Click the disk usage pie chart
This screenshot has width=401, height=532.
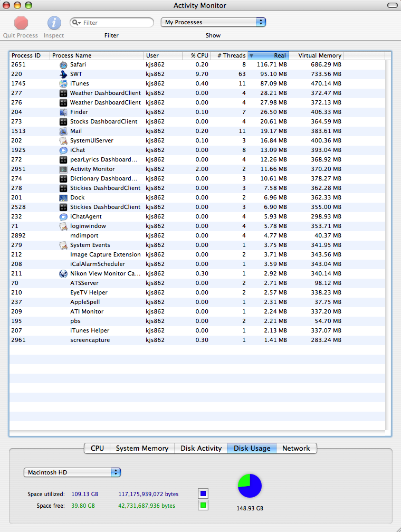coord(250,486)
